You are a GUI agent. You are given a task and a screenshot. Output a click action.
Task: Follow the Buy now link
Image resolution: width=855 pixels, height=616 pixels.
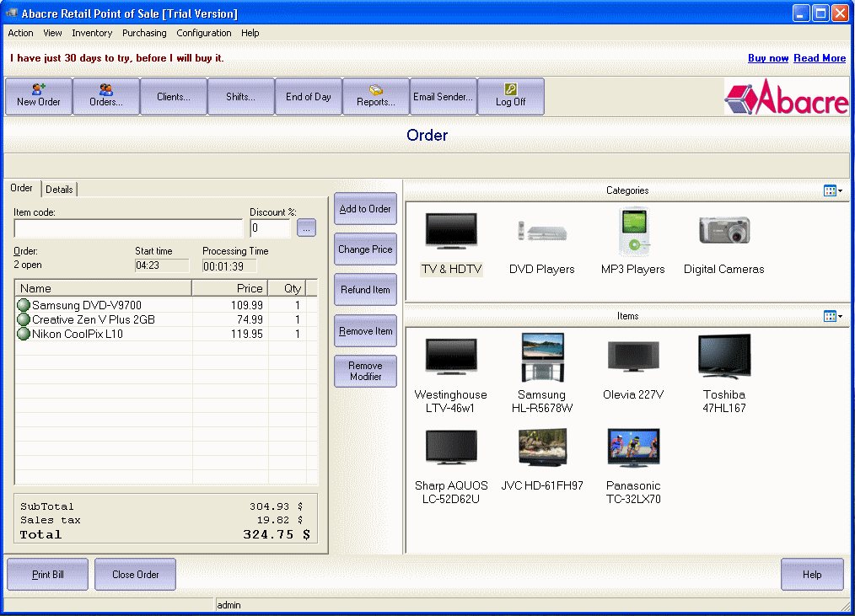(768, 58)
